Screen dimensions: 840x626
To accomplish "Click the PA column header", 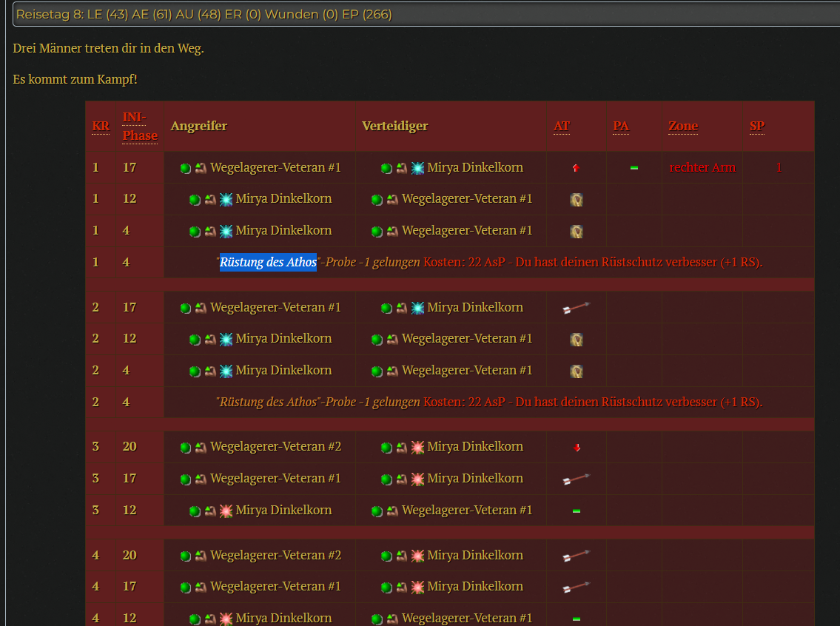I will (x=620, y=126).
